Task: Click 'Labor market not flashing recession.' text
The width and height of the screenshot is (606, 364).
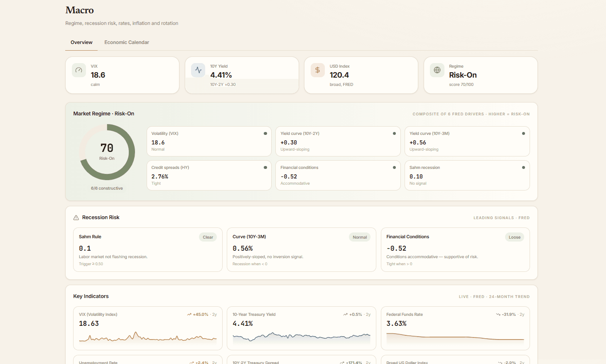Action: point(113,257)
